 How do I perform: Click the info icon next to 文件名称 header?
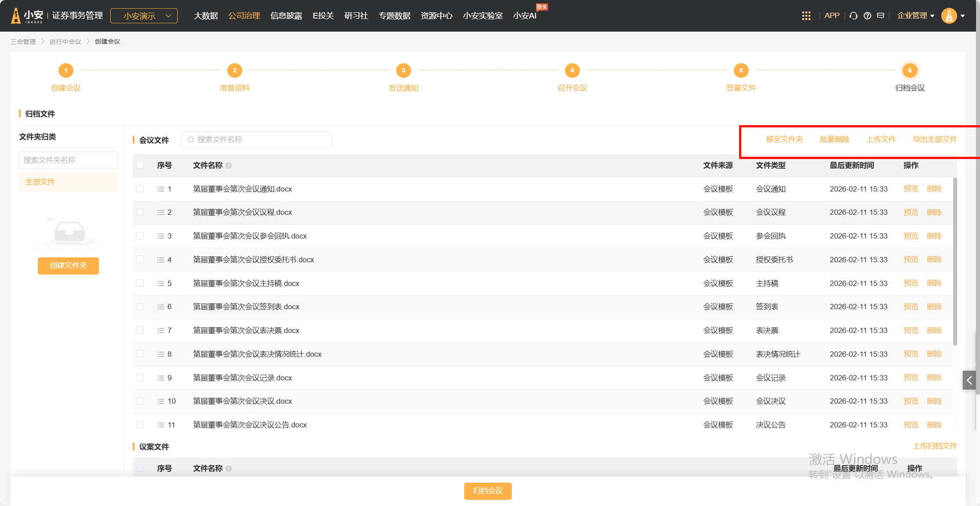(x=229, y=166)
